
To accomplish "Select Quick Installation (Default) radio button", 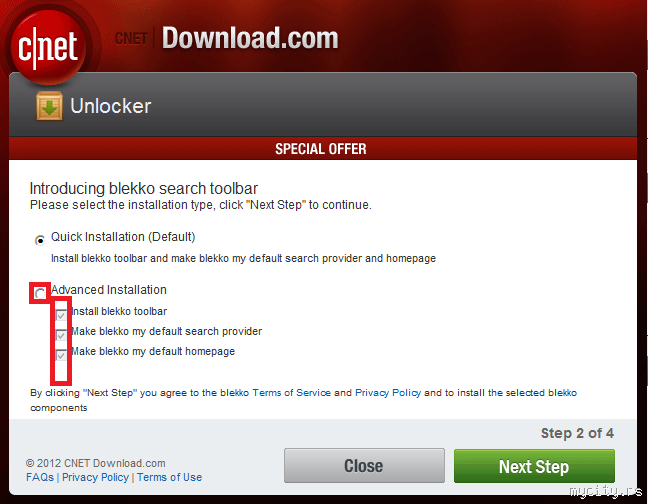I will click(40, 240).
